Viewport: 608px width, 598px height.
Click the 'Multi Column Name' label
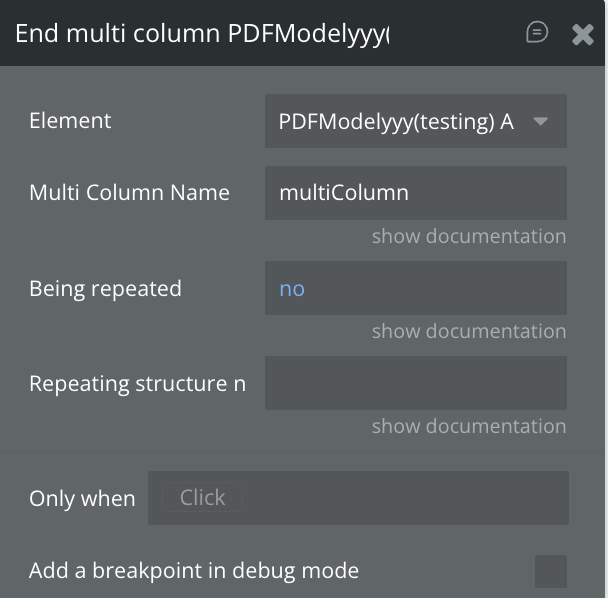pos(129,193)
